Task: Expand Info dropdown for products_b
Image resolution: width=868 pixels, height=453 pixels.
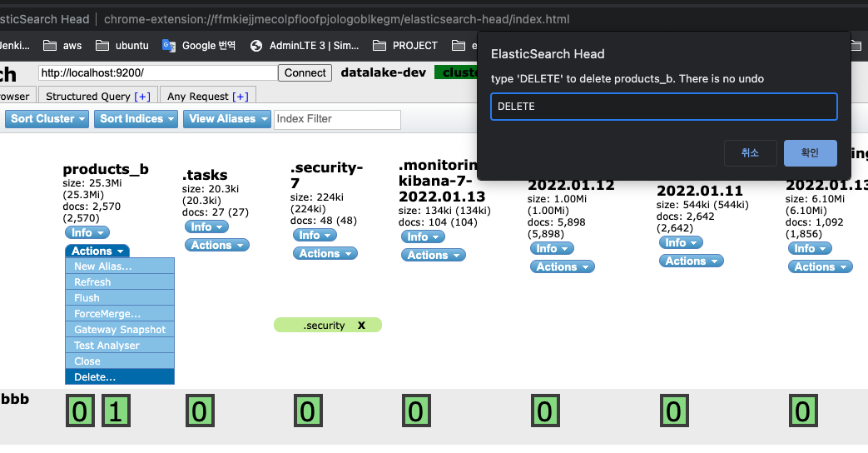Action: pos(87,232)
